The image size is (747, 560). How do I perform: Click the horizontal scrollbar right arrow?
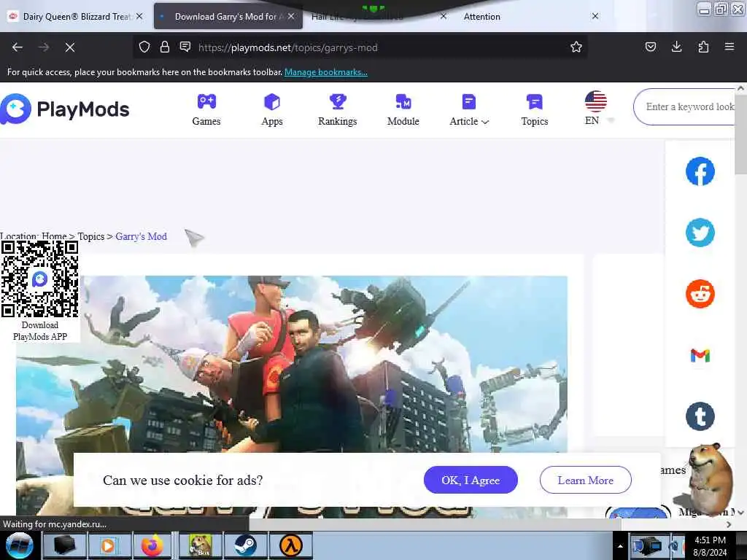tap(729, 524)
